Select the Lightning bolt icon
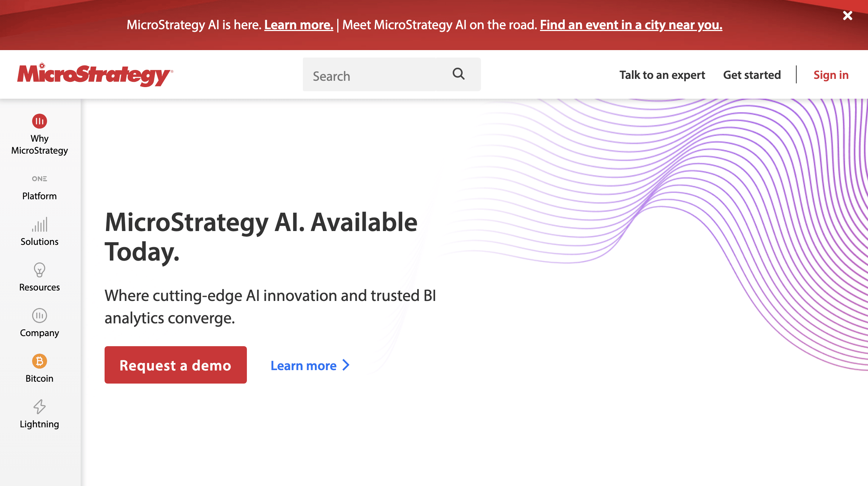 click(40, 407)
